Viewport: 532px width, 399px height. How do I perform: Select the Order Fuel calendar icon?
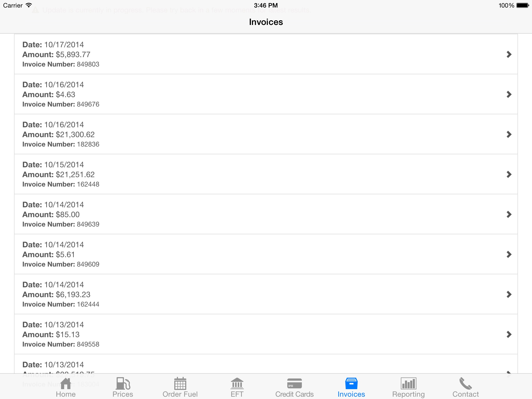point(180,383)
